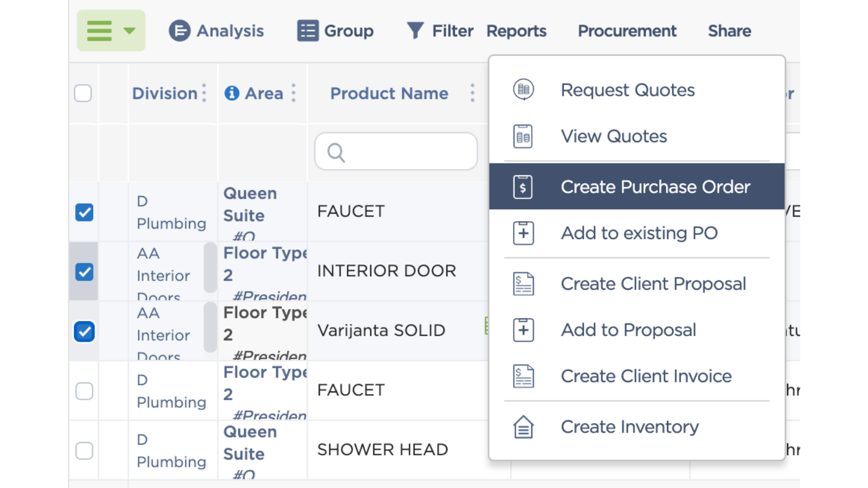Choose Create Client Invoice
868x488 pixels.
pos(637,375)
